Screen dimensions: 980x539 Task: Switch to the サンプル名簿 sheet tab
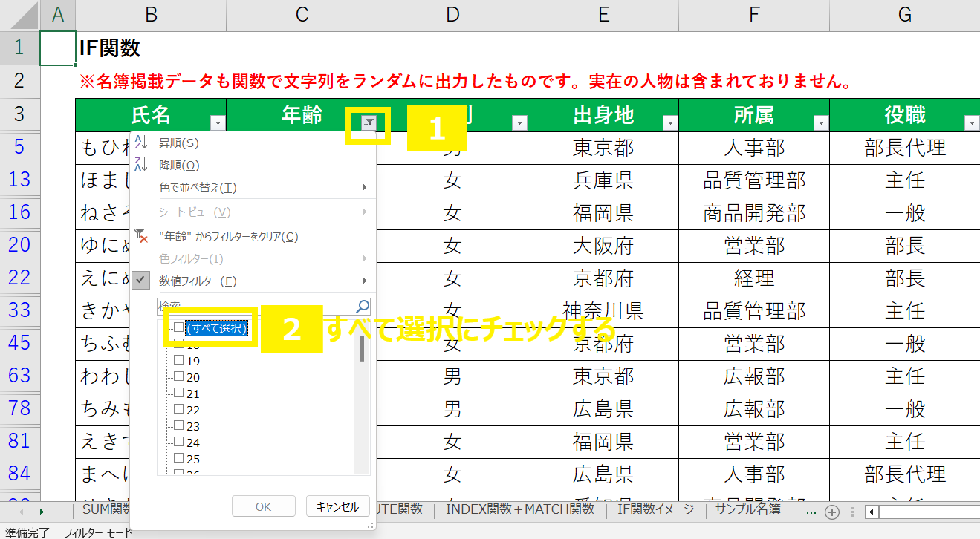[748, 509]
